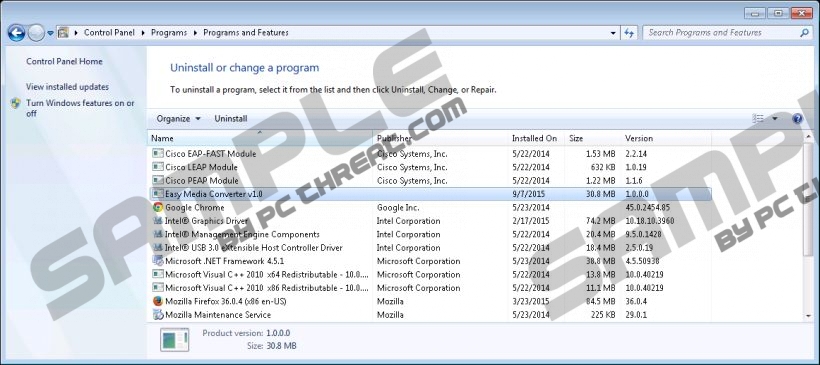Click the Uninstall toolbar button
This screenshot has height=365, width=820.
pyautogui.click(x=231, y=119)
